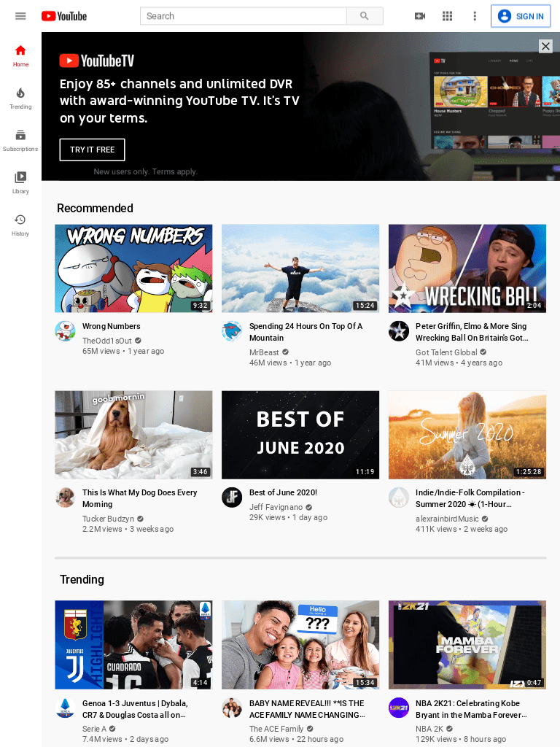Screen dimensions: 560x747
Task: Open the YouTube apps grid icon
Action: (x=447, y=16)
